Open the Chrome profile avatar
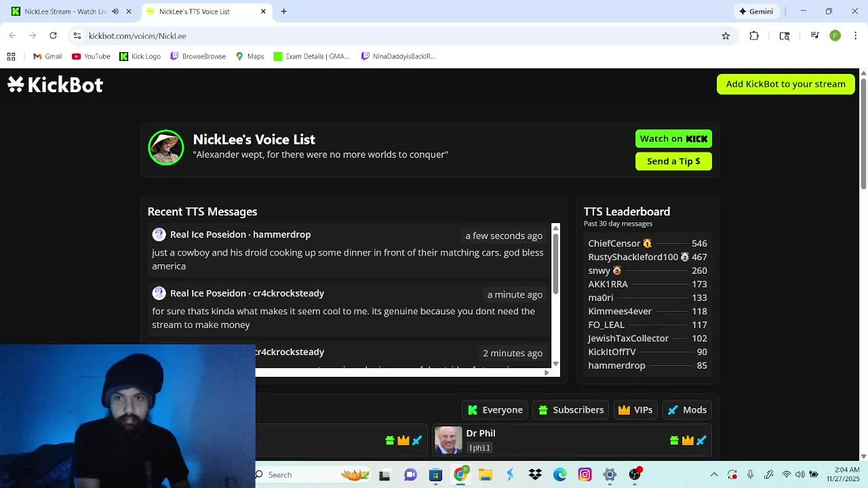868x488 pixels. [835, 36]
